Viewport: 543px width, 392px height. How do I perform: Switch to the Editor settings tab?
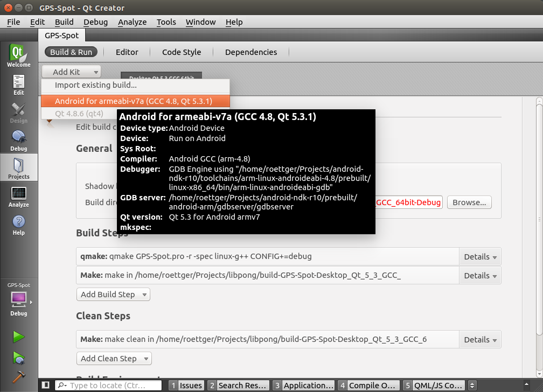coord(127,52)
